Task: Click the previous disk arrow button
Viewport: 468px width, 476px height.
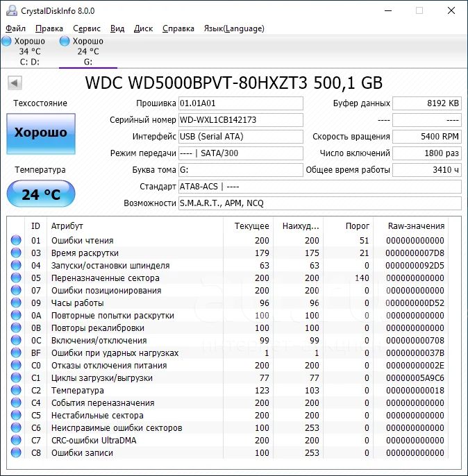Action: pyautogui.click(x=15, y=83)
